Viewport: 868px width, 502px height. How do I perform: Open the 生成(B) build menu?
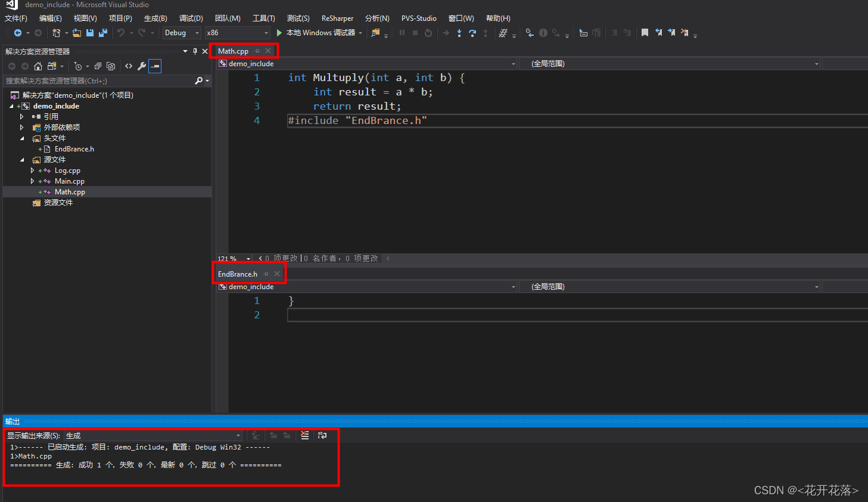(x=155, y=18)
